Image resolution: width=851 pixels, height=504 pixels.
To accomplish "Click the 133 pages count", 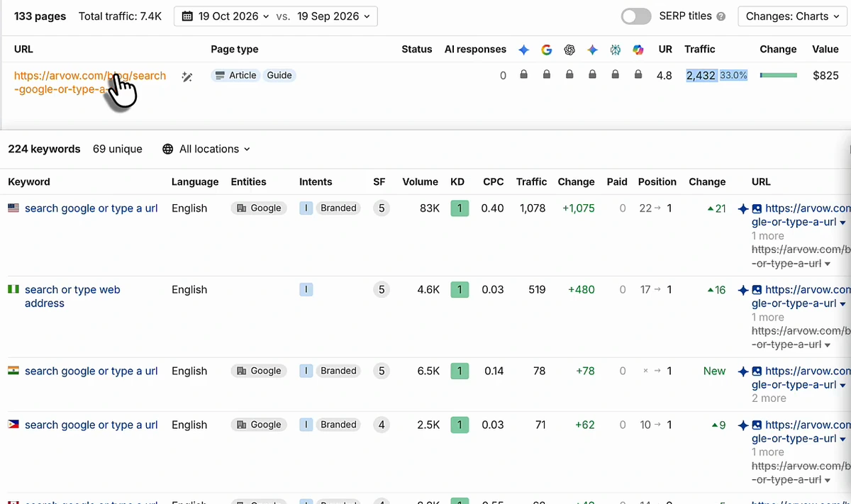I will pos(40,16).
